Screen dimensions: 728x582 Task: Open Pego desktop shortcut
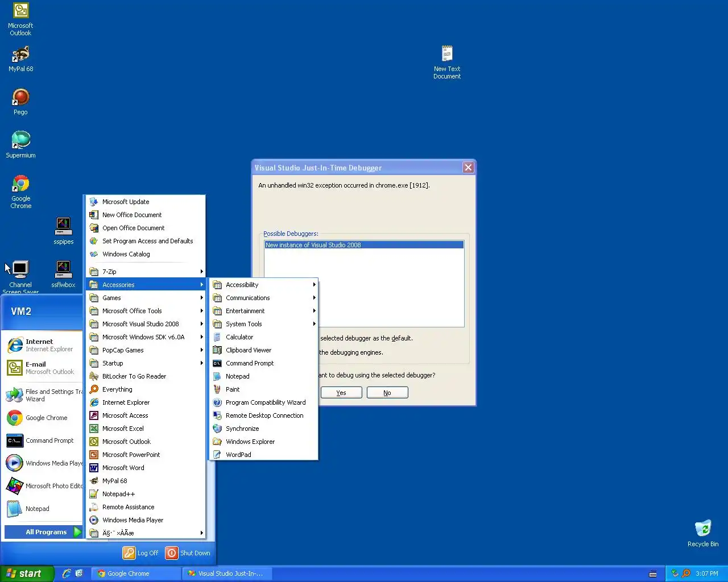20,102
